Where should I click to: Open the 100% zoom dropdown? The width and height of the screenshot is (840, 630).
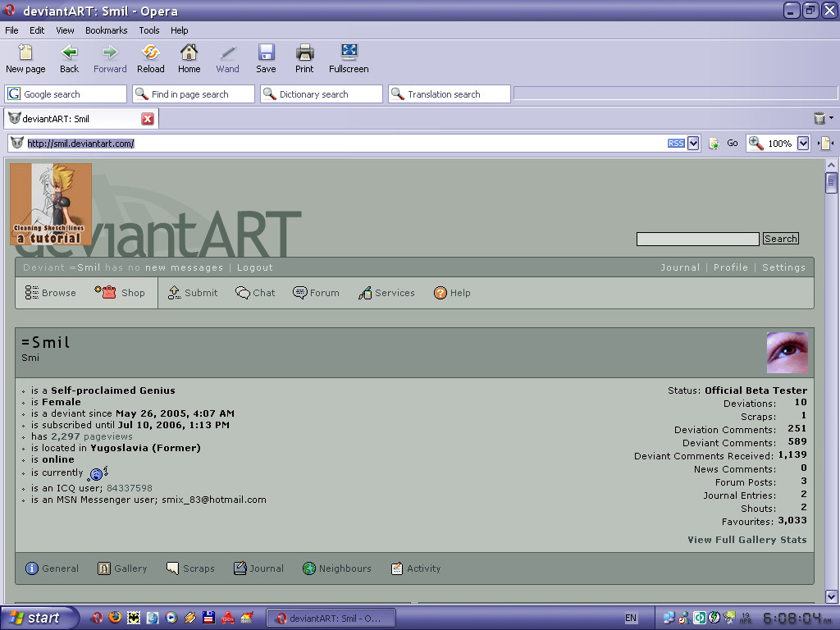[x=802, y=143]
